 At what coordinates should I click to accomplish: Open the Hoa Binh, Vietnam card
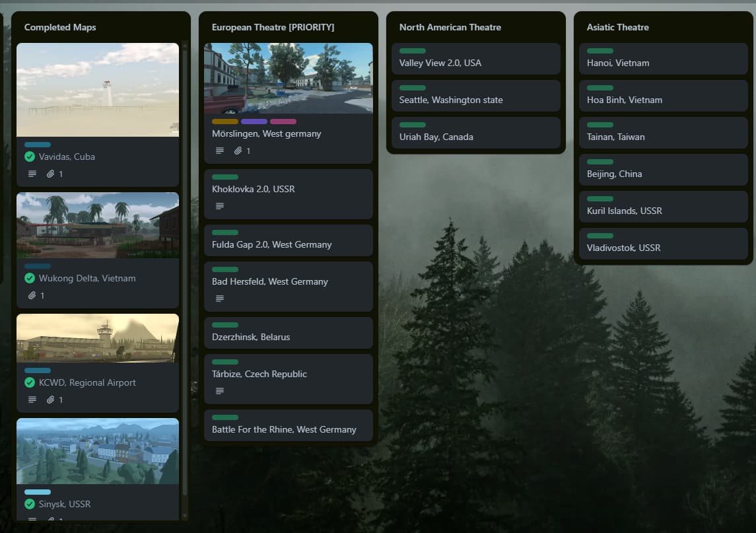click(x=664, y=96)
